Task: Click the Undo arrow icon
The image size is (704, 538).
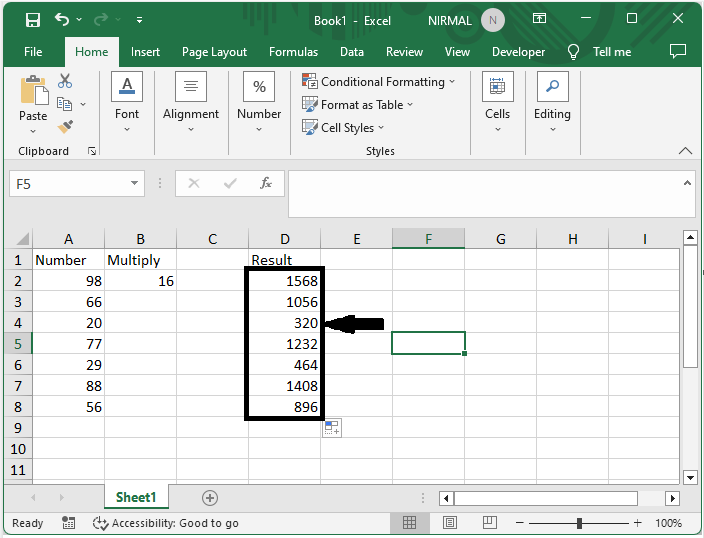Action: 62,19
